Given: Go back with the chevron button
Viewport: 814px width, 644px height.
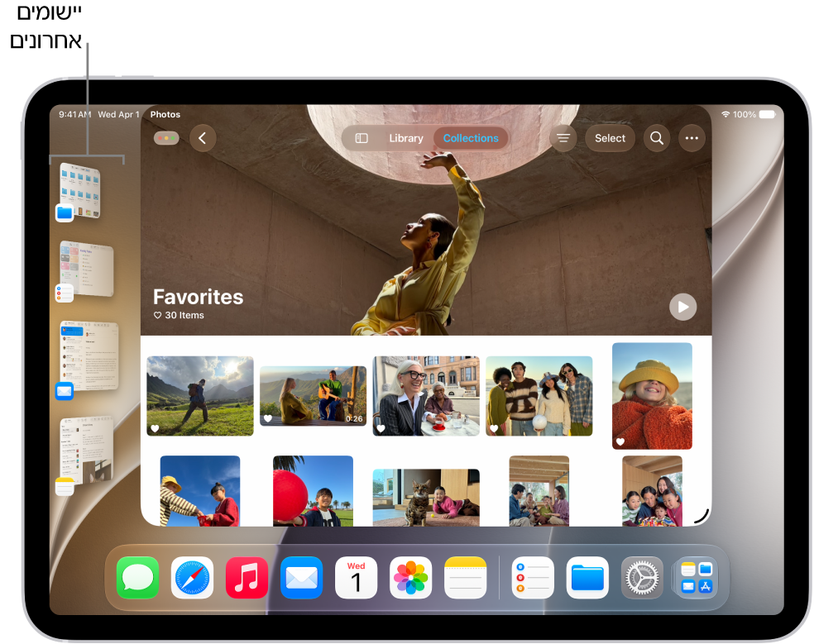Looking at the screenshot, I should (x=203, y=138).
